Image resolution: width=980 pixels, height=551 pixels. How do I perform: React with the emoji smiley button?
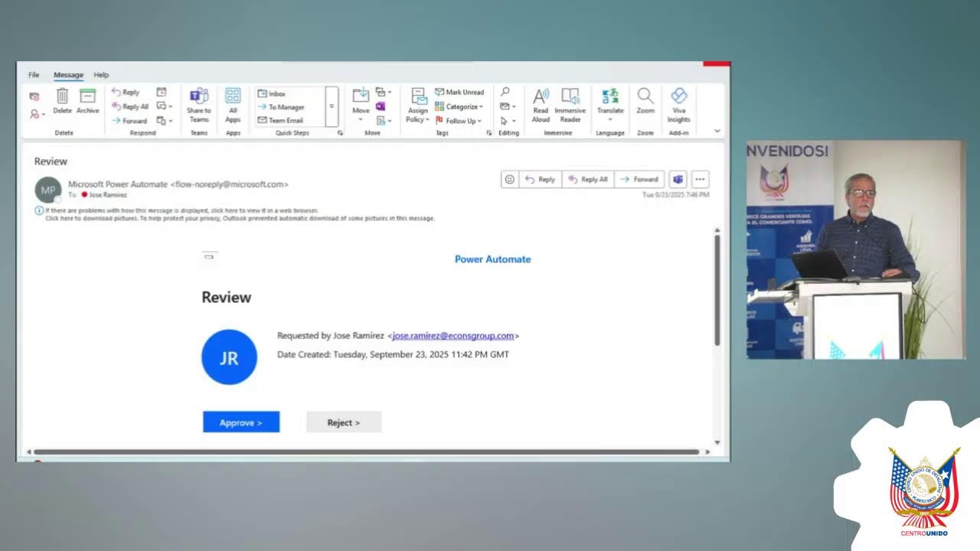pyautogui.click(x=510, y=179)
